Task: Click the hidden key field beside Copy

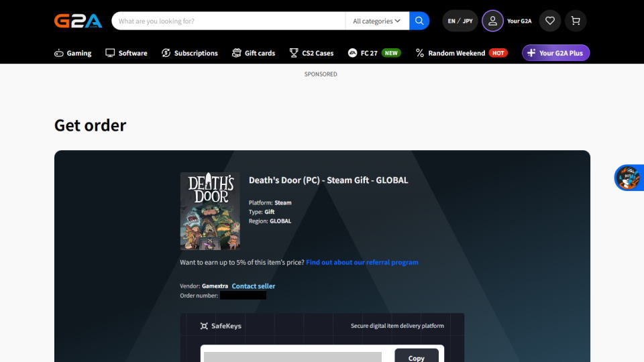Action: click(292, 357)
